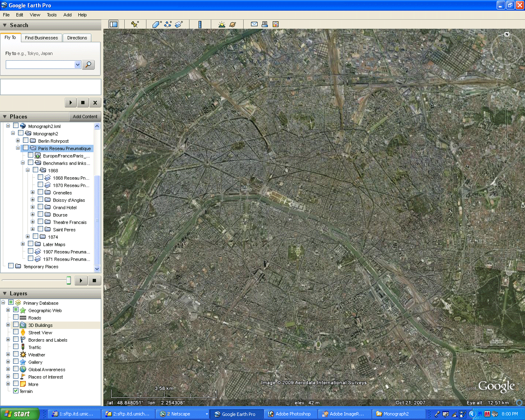The height and width of the screenshot is (420, 525).
Task: Open the File menu
Action: [x=6, y=15]
